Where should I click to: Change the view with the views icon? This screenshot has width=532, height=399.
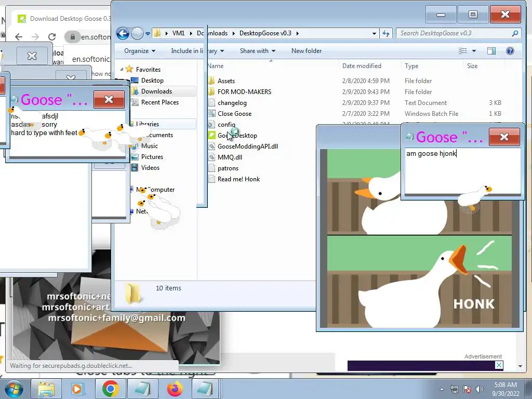(x=463, y=51)
